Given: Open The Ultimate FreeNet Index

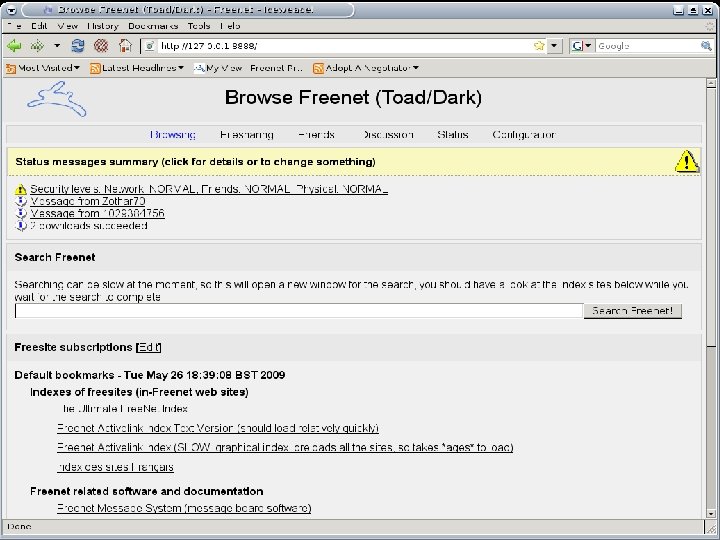Looking at the screenshot, I should click(123, 409).
